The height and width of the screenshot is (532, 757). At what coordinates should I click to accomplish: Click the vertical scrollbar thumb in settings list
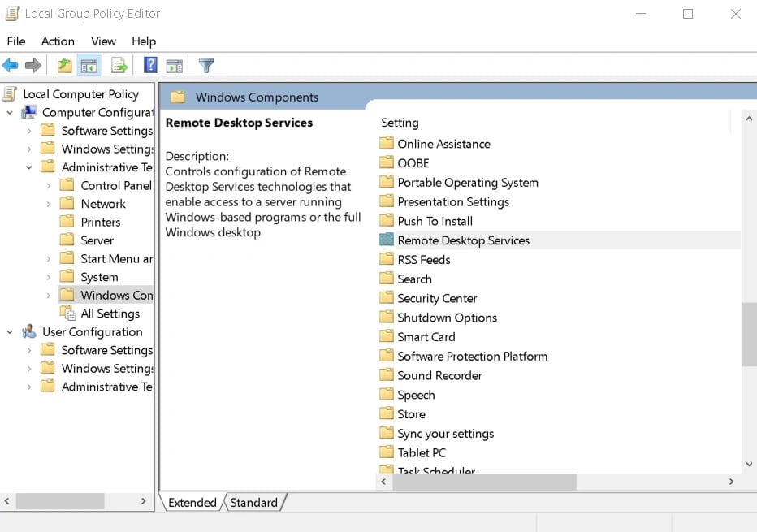point(749,335)
